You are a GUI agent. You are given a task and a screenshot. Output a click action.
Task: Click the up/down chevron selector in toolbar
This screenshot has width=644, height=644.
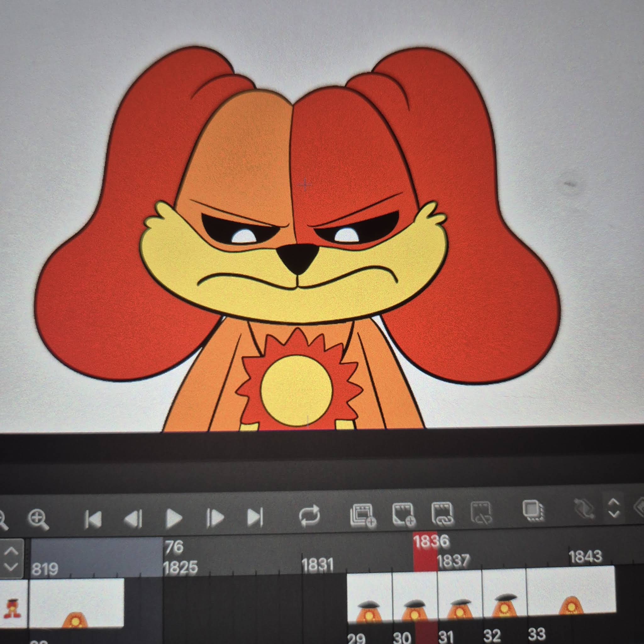pos(614,508)
